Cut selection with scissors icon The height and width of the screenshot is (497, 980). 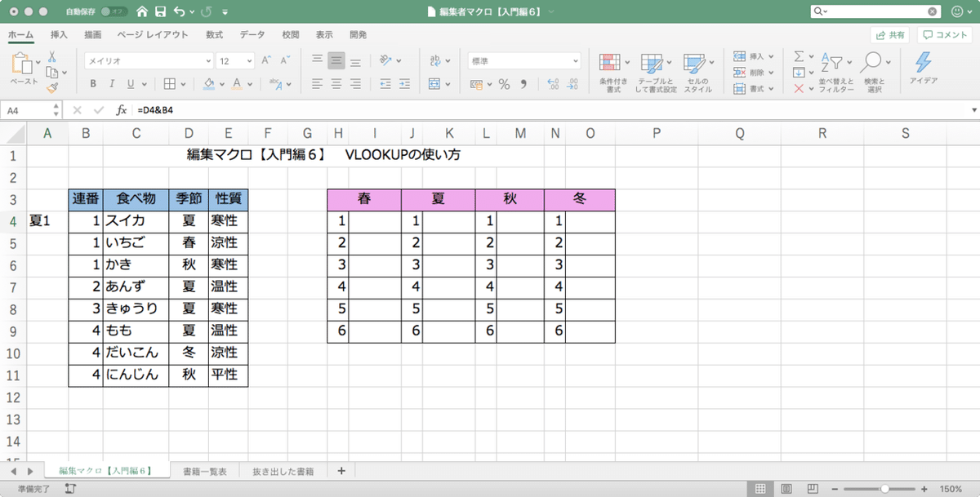[x=51, y=57]
